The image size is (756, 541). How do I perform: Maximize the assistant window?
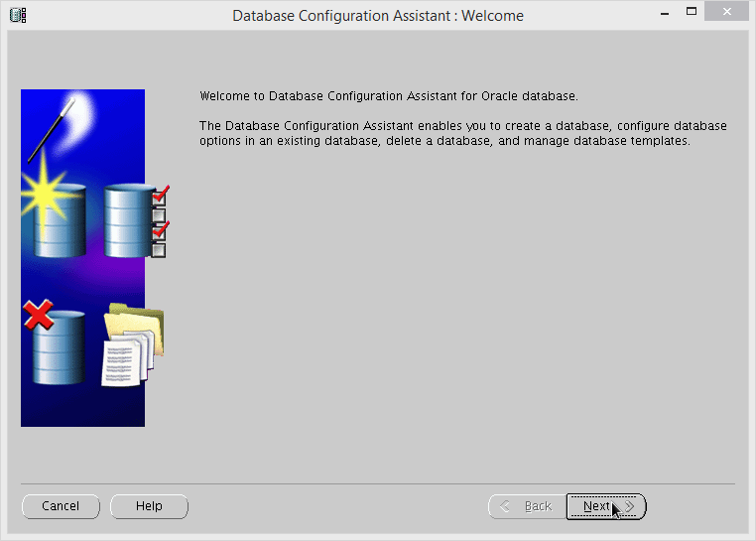click(692, 13)
